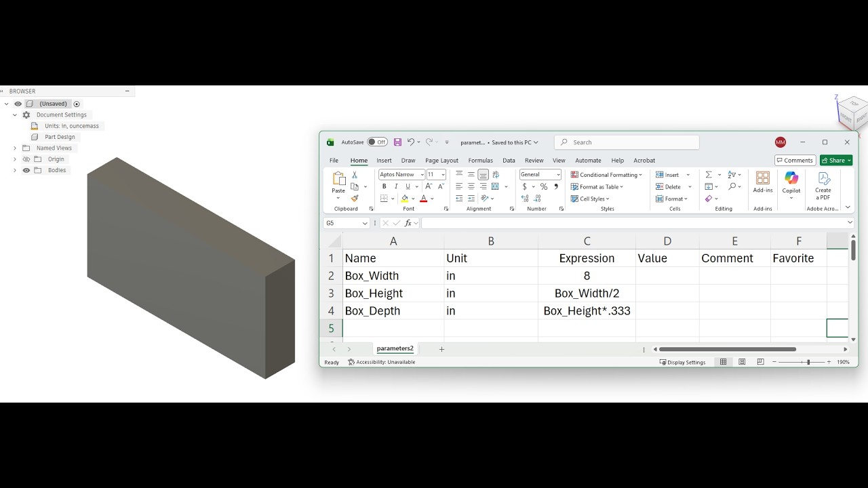The width and height of the screenshot is (868, 488).
Task: Click the Percent Style icon
Action: (x=544, y=186)
